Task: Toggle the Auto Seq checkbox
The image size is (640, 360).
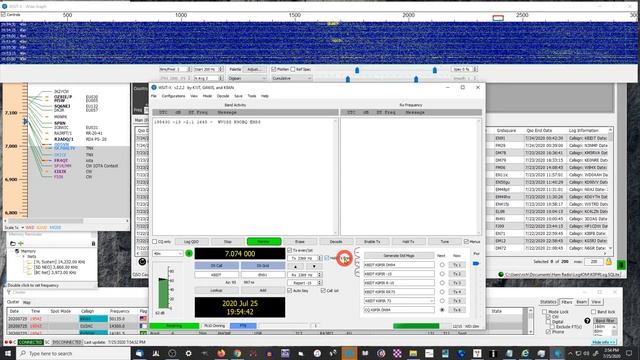Action: point(290,291)
